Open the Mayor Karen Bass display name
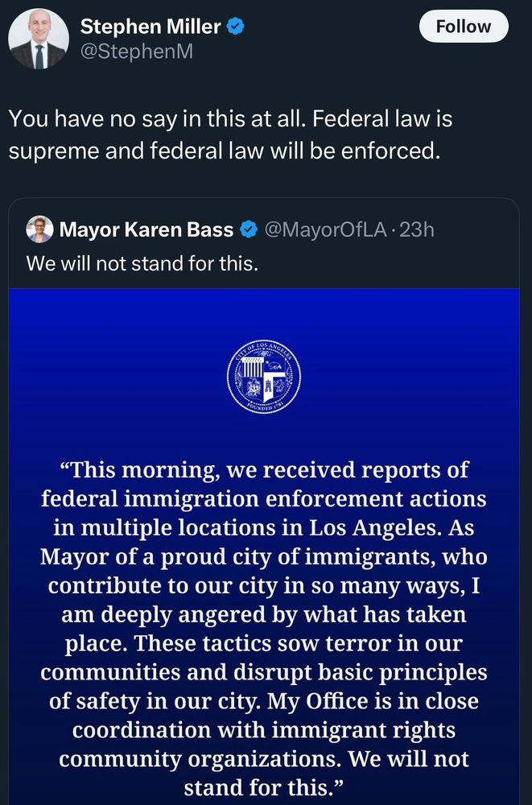The height and width of the screenshot is (805, 532). point(146,230)
